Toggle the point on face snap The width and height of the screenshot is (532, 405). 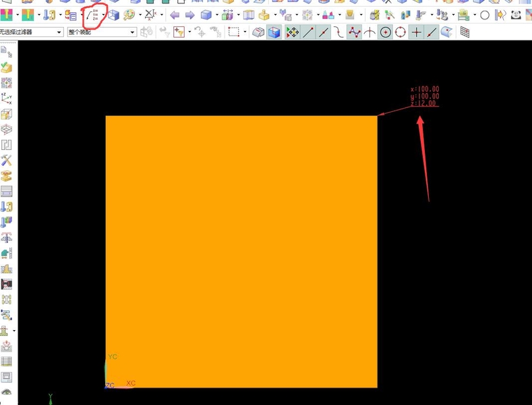pyautogui.click(x=447, y=32)
